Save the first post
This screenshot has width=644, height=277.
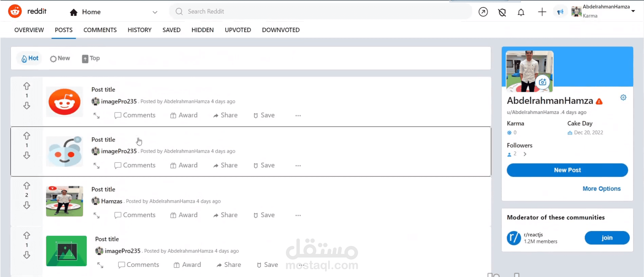(x=264, y=115)
